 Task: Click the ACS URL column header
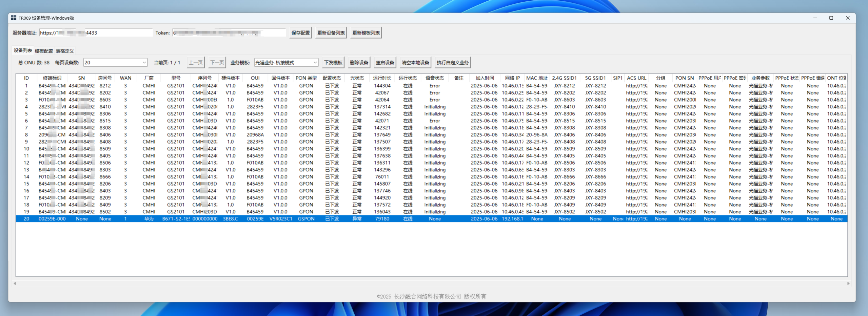coord(636,78)
